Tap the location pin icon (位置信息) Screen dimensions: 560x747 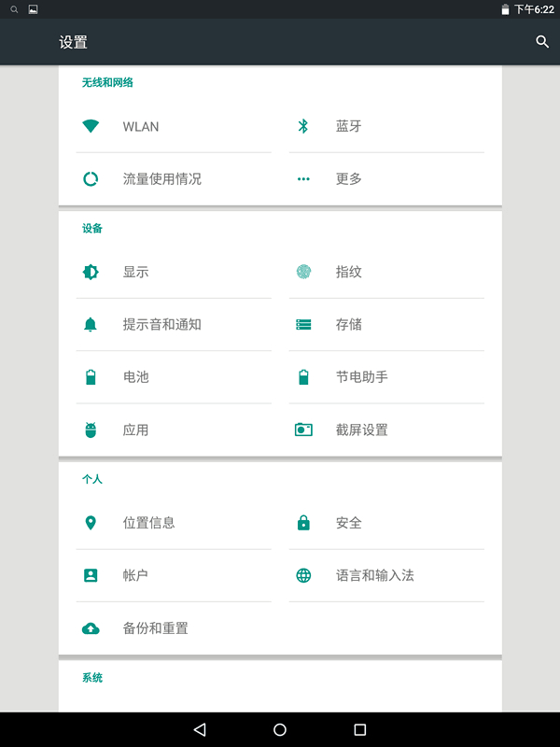(91, 523)
